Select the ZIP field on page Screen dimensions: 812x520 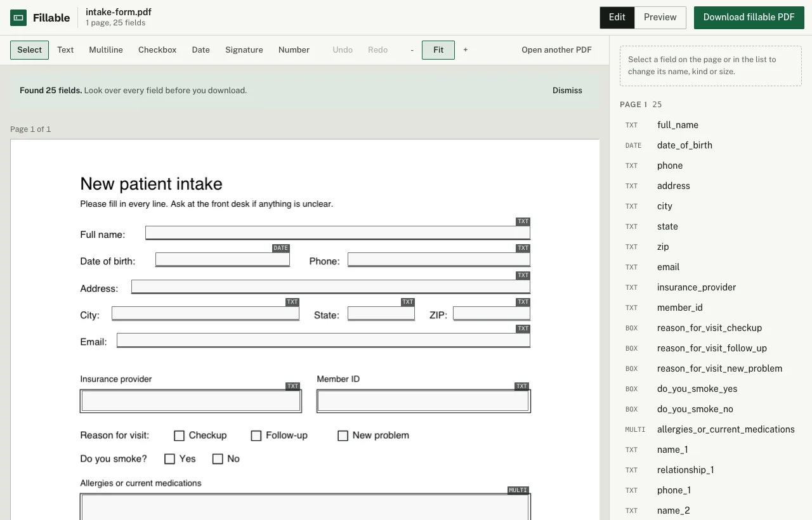(492, 313)
